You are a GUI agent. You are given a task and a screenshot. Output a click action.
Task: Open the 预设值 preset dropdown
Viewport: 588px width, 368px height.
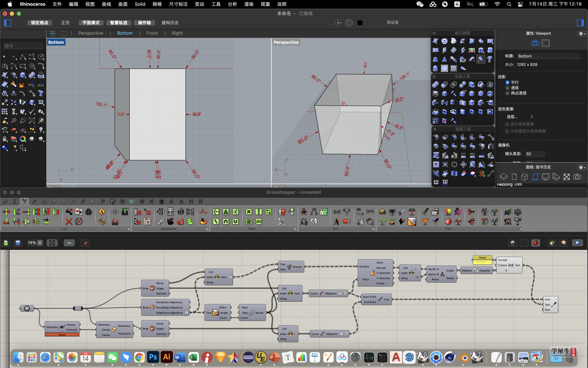393,23
